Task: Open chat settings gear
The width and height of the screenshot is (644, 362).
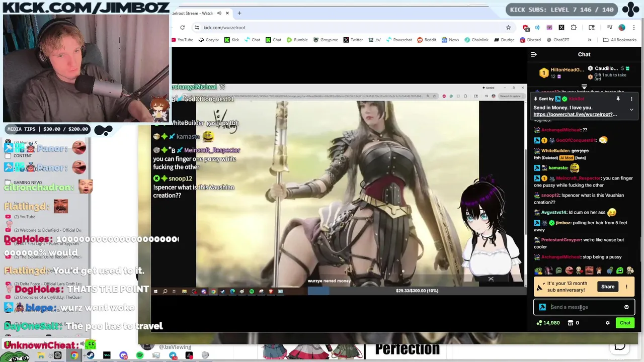Action: (608, 323)
